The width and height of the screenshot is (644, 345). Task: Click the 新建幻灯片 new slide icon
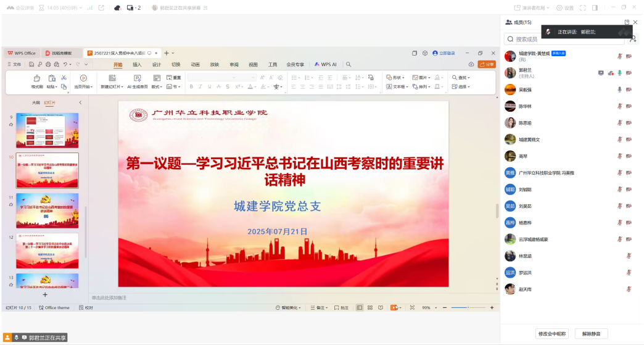point(112,78)
